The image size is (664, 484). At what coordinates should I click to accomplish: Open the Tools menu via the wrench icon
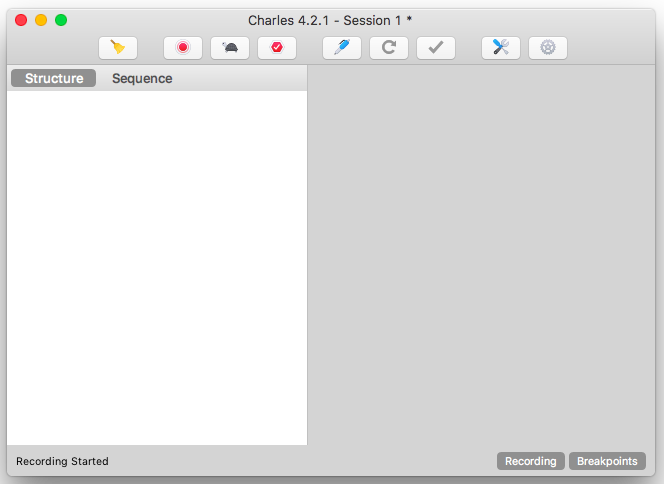501,47
